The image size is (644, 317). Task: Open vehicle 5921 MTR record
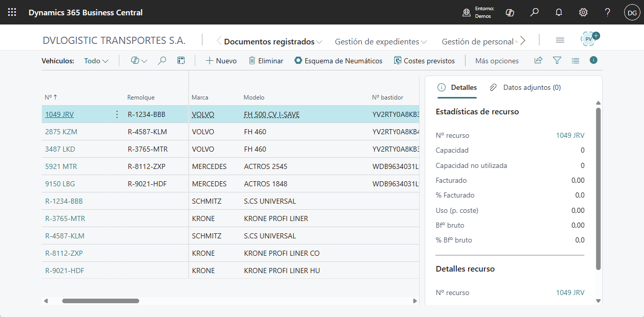coord(61,166)
